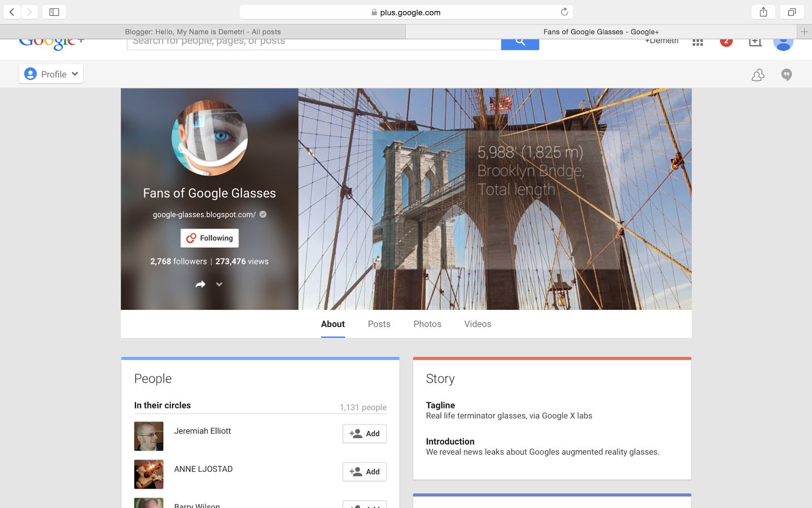Open the Safari share menu
Screen dimensions: 812x508
(x=763, y=12)
